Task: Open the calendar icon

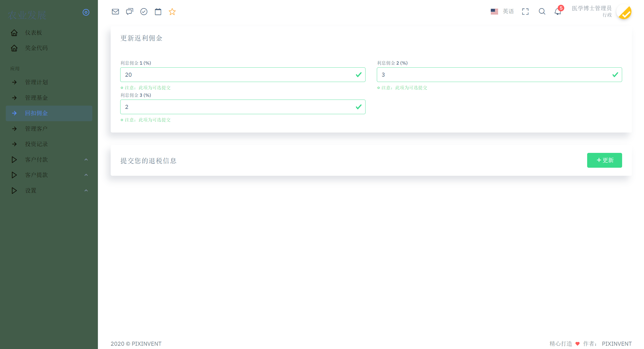Action: [x=158, y=12]
